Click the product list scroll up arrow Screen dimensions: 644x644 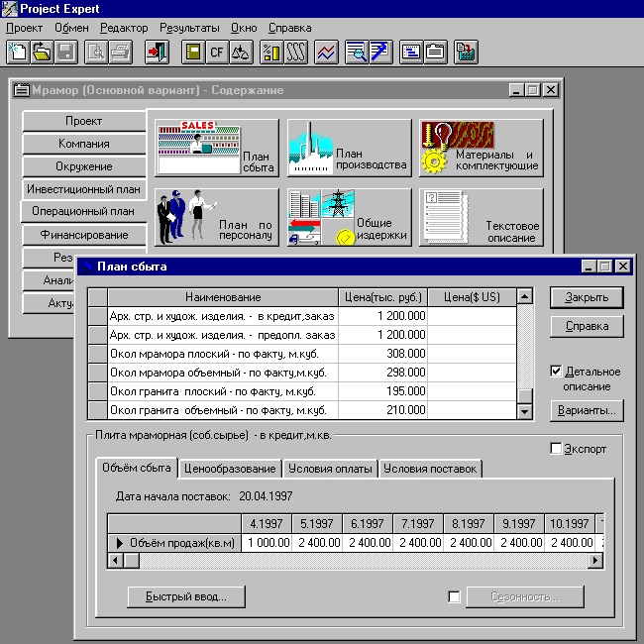click(x=525, y=296)
